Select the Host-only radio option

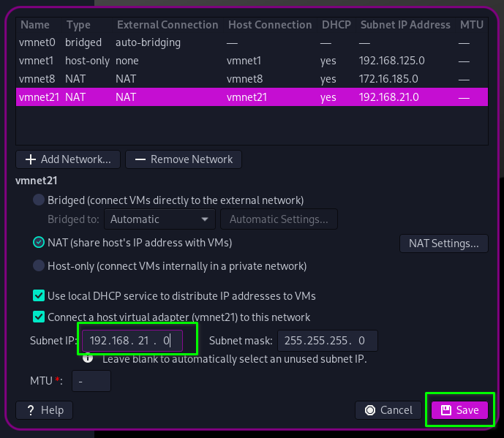point(39,266)
